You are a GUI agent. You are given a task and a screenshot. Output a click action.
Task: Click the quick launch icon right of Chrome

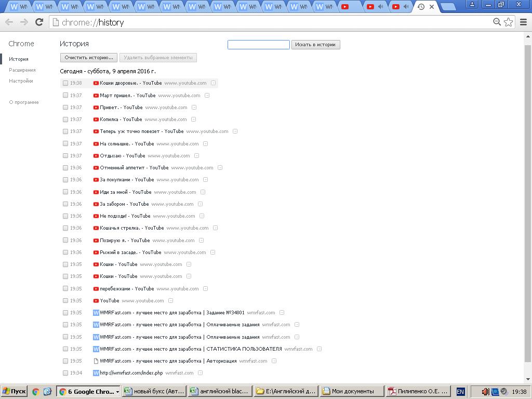click(x=47, y=392)
